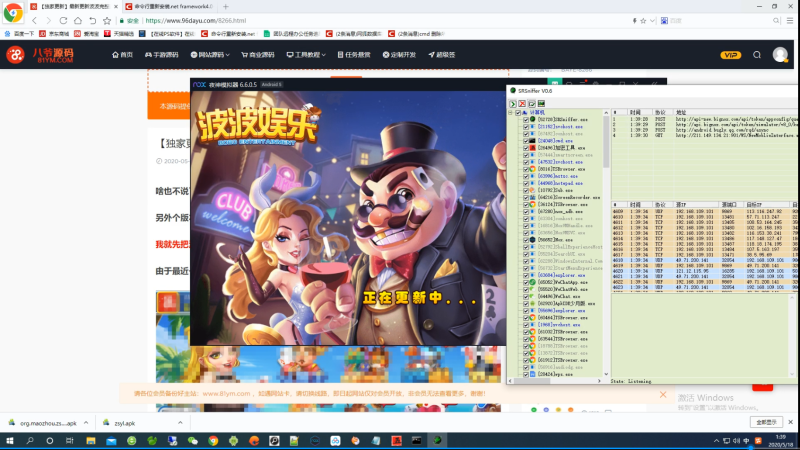800x450 pixels.
Task: Click the 百度 search box in browser
Action: 719,21
